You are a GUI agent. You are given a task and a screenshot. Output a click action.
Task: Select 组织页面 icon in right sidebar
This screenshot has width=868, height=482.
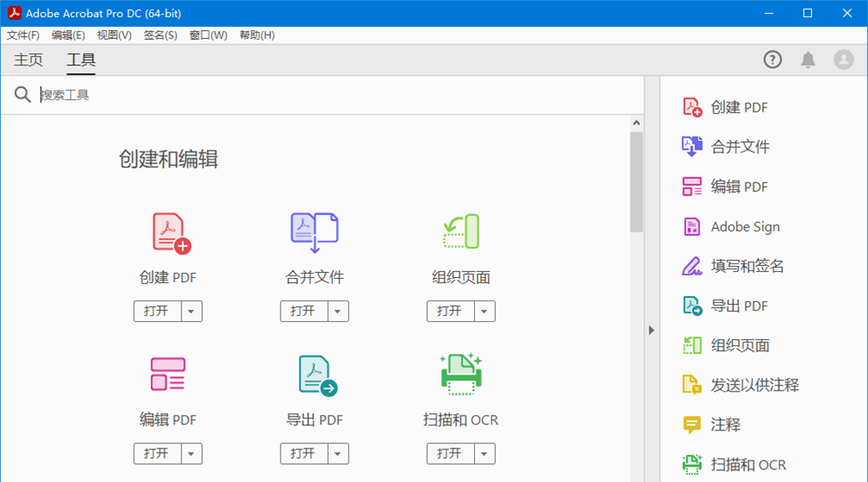tap(692, 345)
